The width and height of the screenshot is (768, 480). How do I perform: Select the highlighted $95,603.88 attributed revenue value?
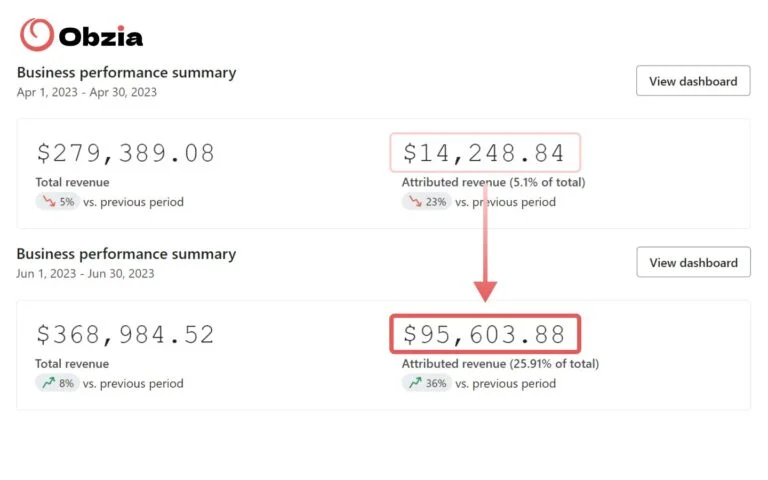484,335
